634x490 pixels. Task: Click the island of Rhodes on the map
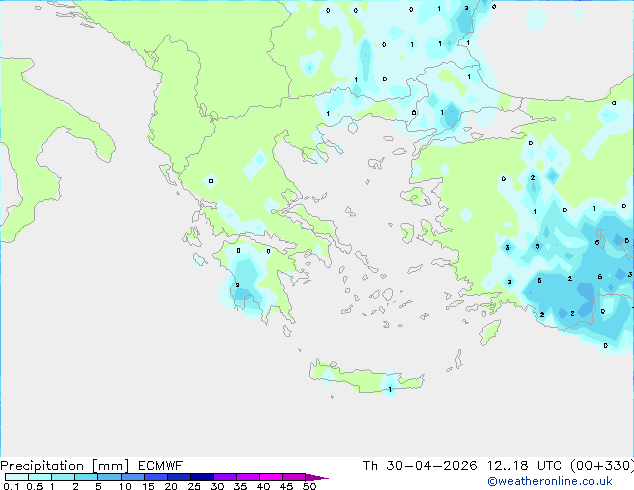coord(490,332)
